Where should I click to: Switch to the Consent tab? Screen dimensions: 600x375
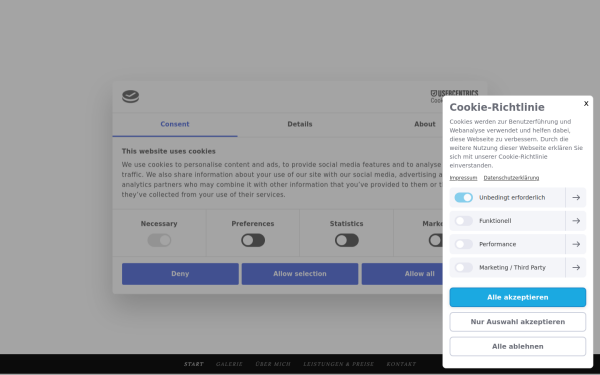[x=175, y=124]
